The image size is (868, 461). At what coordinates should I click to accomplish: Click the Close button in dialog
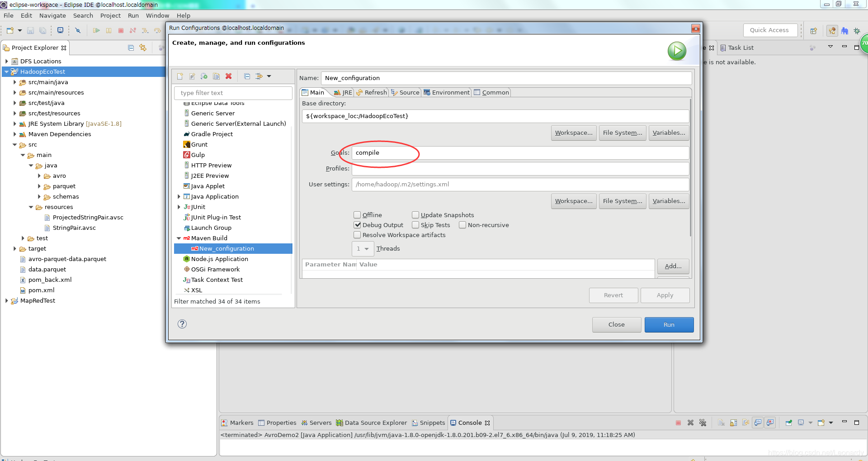pos(616,325)
